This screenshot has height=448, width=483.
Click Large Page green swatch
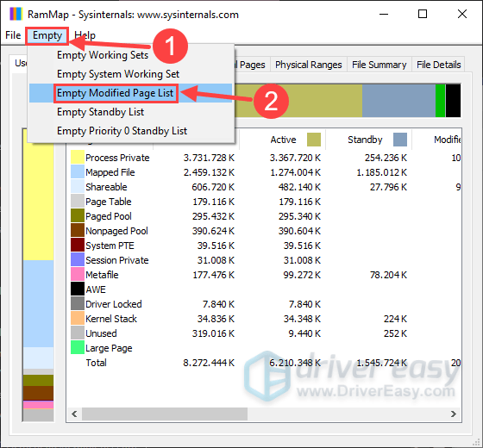(78, 348)
